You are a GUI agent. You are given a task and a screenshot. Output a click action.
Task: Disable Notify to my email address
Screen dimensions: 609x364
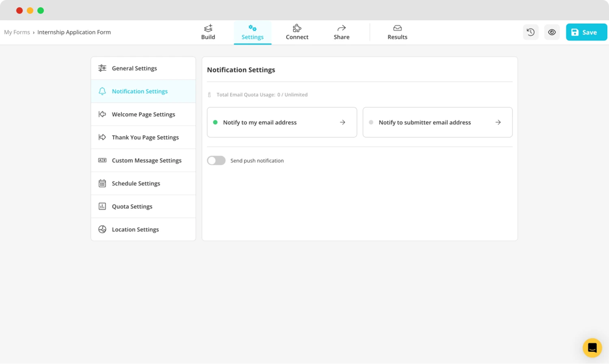tap(214, 122)
